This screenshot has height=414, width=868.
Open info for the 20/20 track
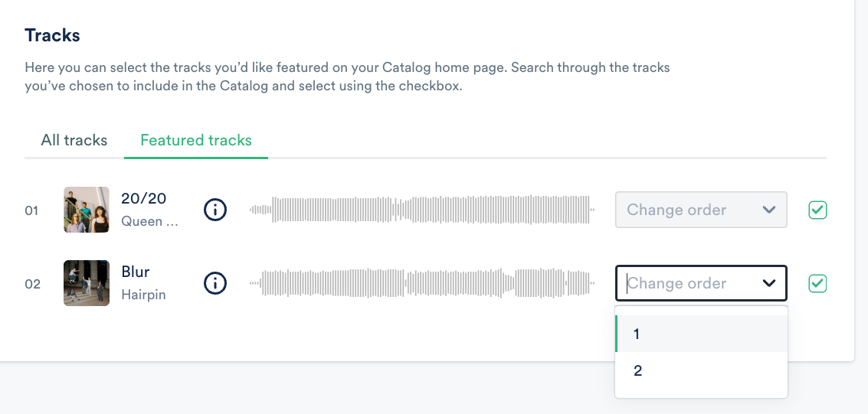pyautogui.click(x=215, y=210)
